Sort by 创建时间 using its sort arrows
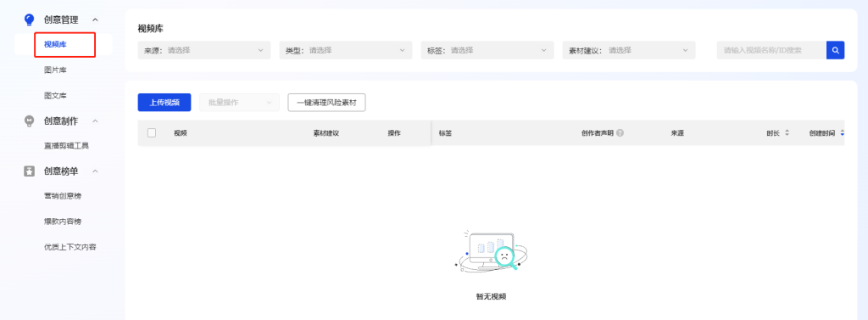The height and width of the screenshot is (320, 868). 842,133
